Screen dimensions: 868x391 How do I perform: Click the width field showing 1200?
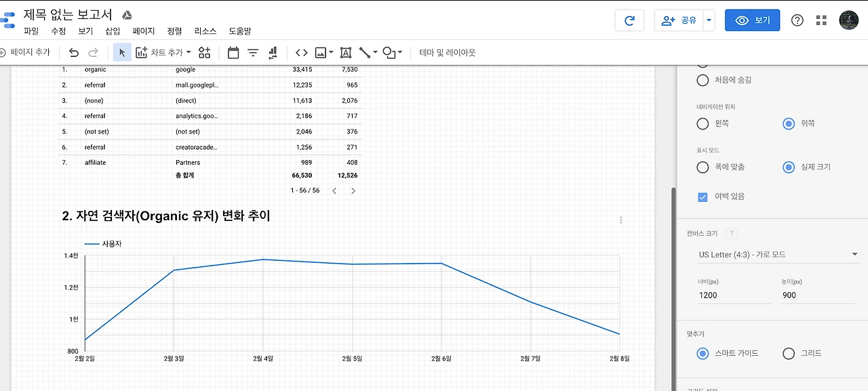tap(734, 295)
